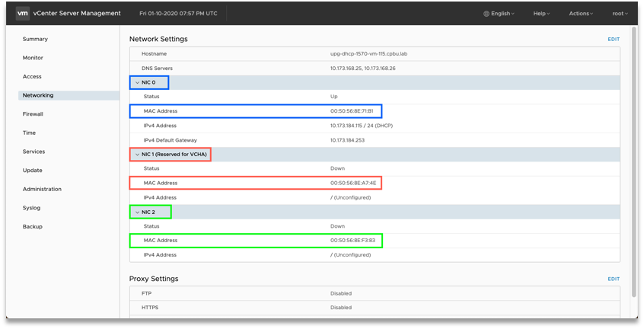Go to the Update page
Image resolution: width=644 pixels, height=329 pixels.
tap(33, 170)
